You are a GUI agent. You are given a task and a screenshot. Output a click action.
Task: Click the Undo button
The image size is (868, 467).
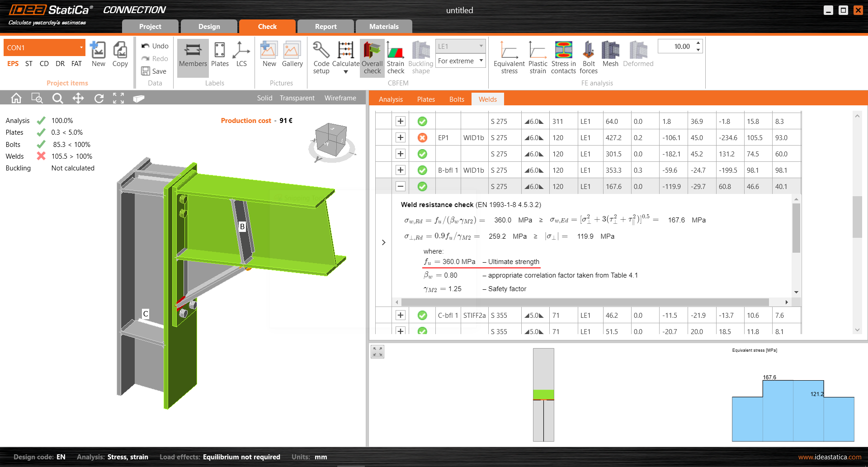coord(155,46)
